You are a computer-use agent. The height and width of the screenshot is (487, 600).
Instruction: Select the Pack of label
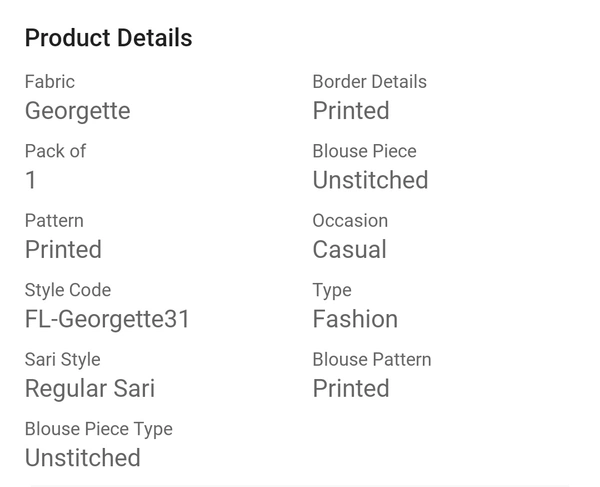(x=55, y=151)
